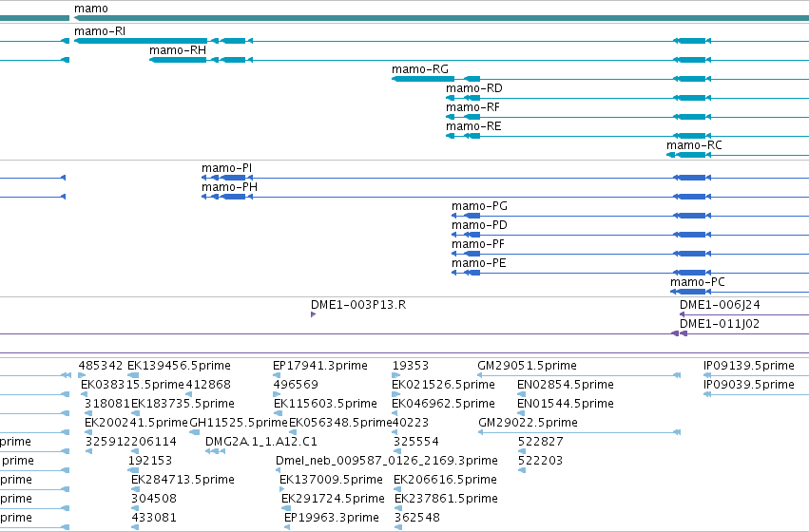Screen dimensions: 809x532
Task: Click the 304508 feature label
Action: tap(154, 500)
